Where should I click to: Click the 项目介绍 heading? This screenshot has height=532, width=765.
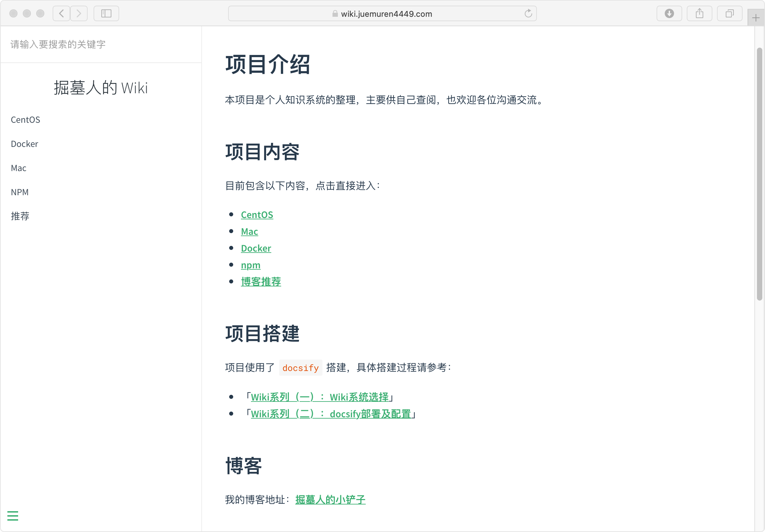click(x=268, y=64)
